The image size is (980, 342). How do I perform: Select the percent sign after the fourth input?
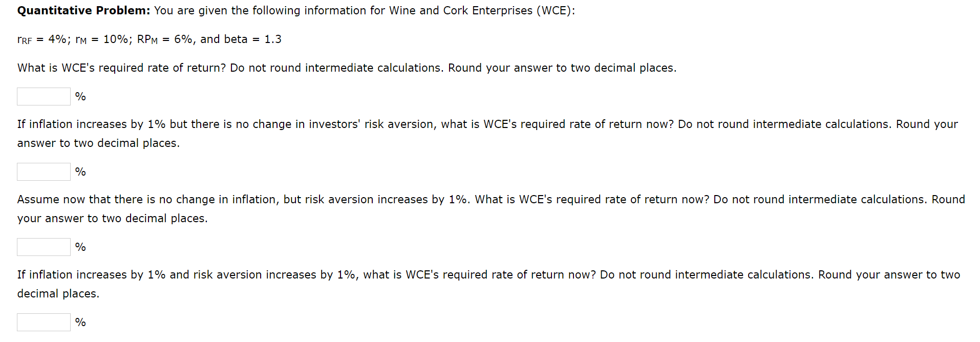point(80,322)
